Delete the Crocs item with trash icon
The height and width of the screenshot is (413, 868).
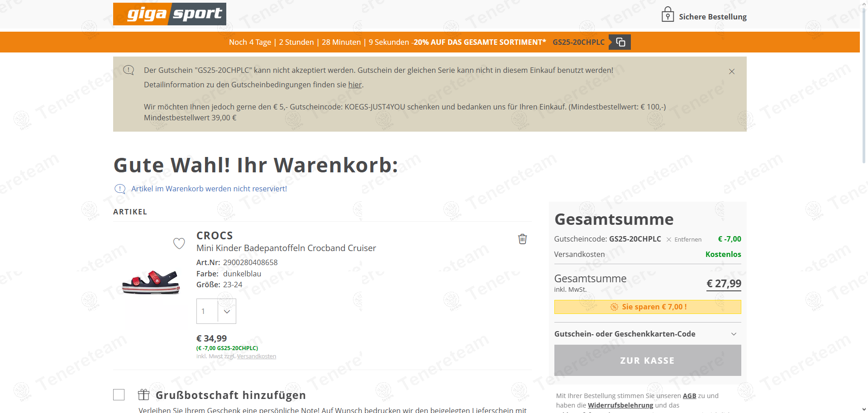[x=522, y=239]
